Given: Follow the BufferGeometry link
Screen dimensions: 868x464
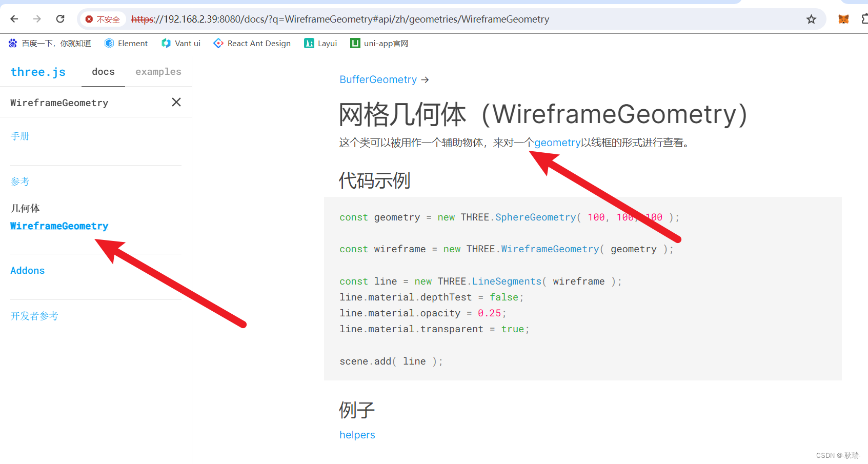Looking at the screenshot, I should 378,79.
